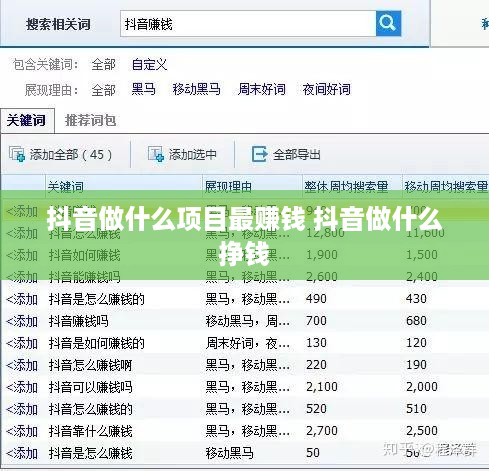Sort by 关键词 column header
Viewport: 489px width, 471px height.
tap(66, 186)
